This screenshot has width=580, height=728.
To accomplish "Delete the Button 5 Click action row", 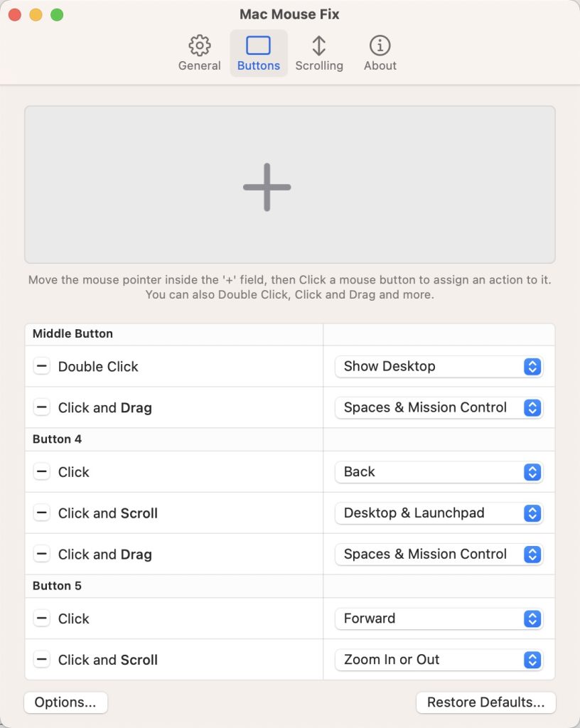I will (42, 619).
